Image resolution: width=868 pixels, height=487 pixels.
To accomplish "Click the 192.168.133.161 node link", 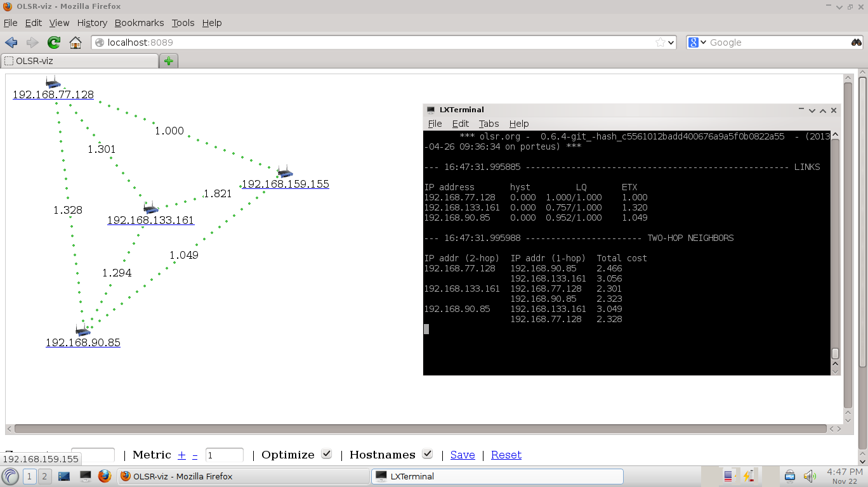I will tap(150, 221).
